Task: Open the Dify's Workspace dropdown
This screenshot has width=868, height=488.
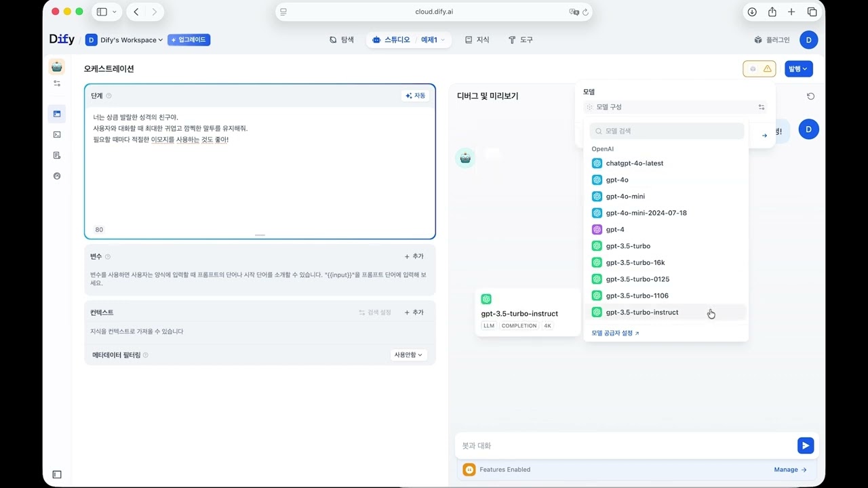Action: [x=125, y=40]
